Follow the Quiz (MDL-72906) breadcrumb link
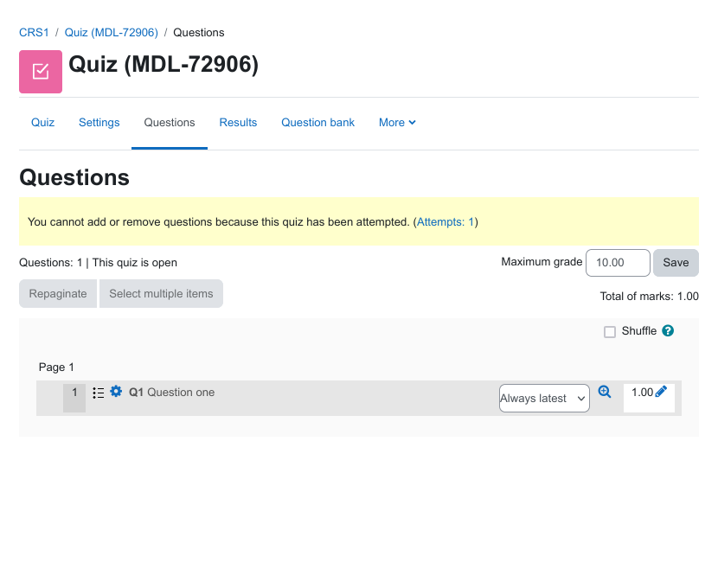The height and width of the screenshot is (588, 718). coord(112,33)
